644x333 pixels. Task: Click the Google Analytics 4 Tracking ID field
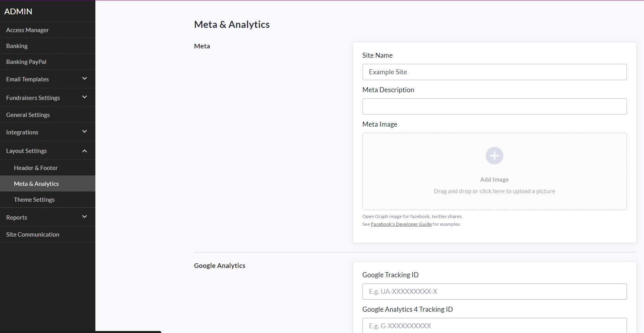point(494,326)
